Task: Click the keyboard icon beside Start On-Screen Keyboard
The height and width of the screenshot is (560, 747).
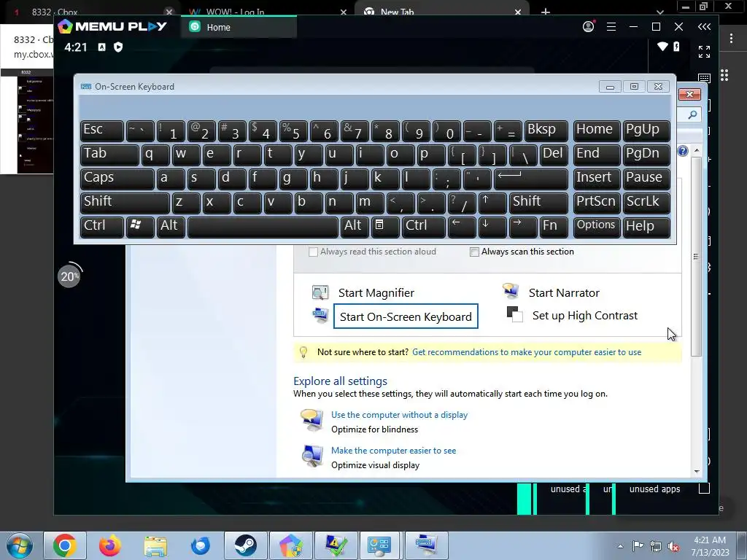Action: (320, 315)
